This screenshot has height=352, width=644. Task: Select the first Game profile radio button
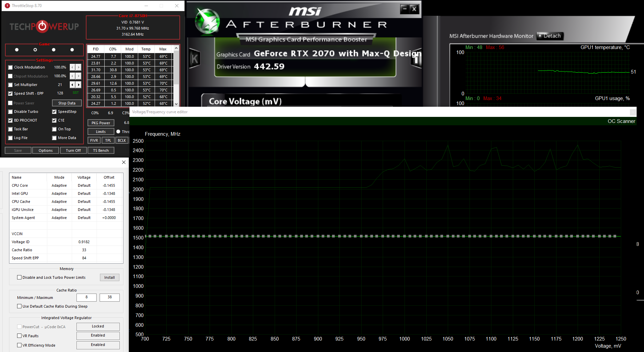coord(17,50)
